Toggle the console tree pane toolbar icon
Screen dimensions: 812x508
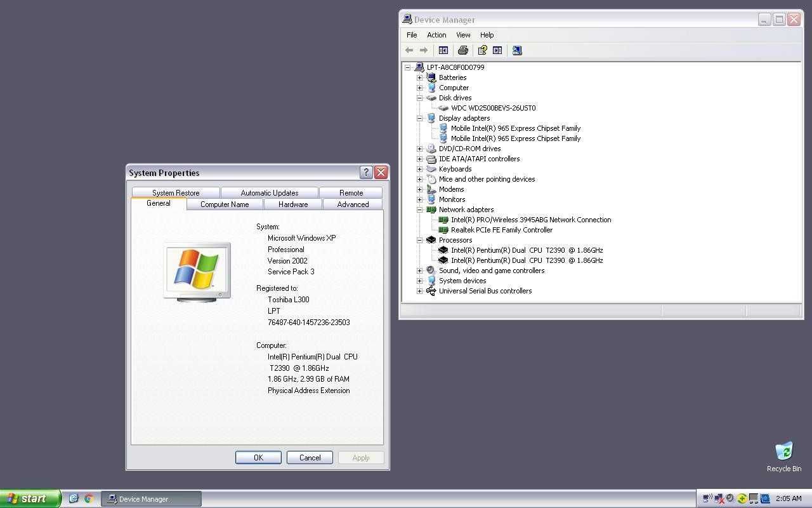[443, 50]
